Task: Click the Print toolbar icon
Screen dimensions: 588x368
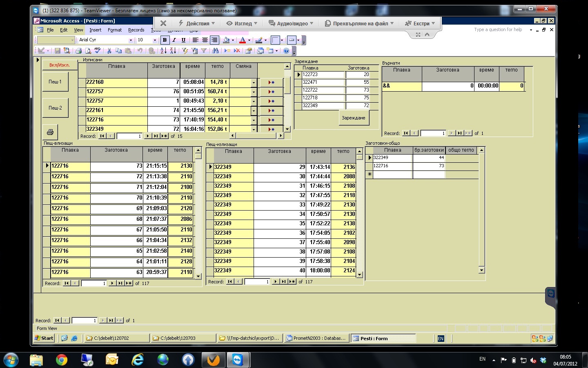Action: 78,51
